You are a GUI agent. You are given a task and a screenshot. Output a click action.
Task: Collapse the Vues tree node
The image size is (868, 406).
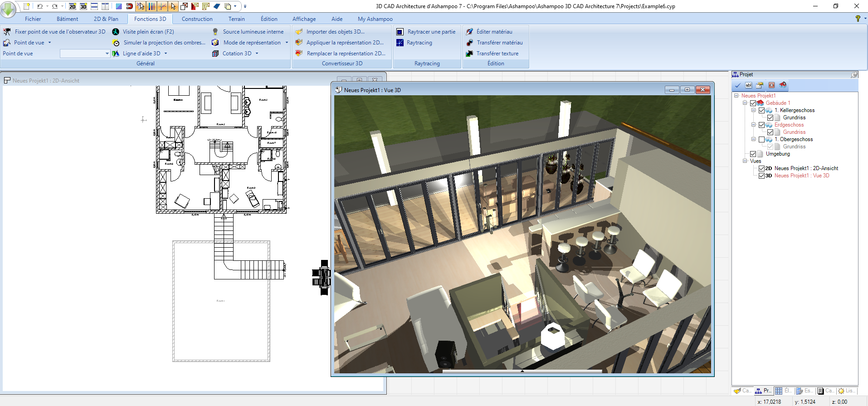click(x=745, y=161)
